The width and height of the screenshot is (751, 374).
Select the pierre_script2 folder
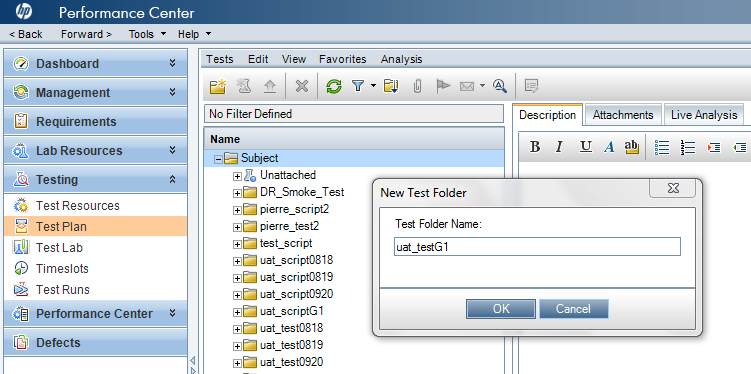[294, 210]
